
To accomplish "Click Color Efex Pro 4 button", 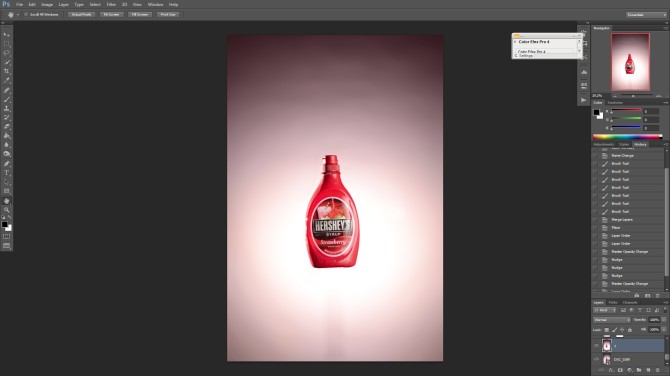I will coord(544,51).
